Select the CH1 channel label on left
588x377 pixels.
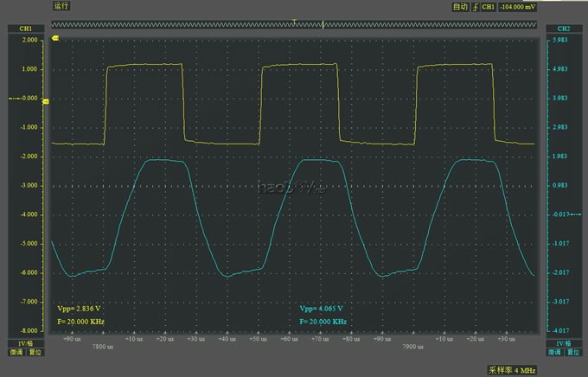25,29
